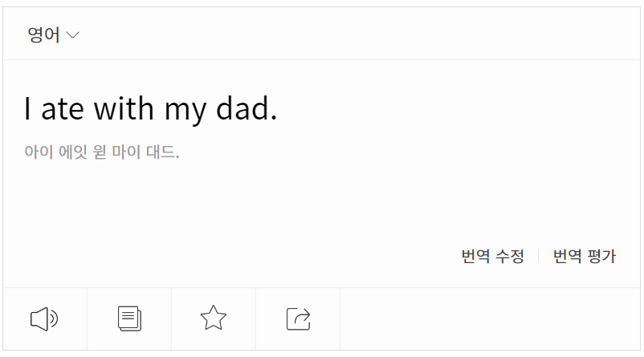
Task: Select the word 'my' in the translation
Action: pos(185,112)
